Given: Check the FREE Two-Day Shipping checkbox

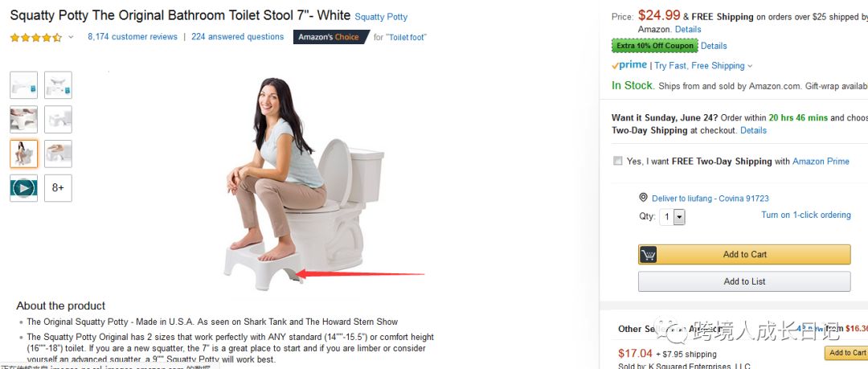Looking at the screenshot, I should (618, 162).
